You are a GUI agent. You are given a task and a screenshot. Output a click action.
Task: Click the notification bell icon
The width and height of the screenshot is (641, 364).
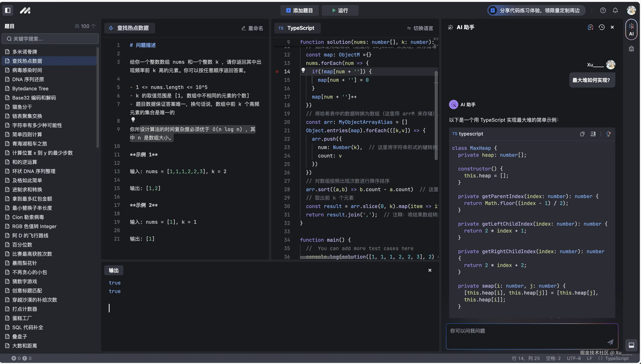tap(615, 10)
